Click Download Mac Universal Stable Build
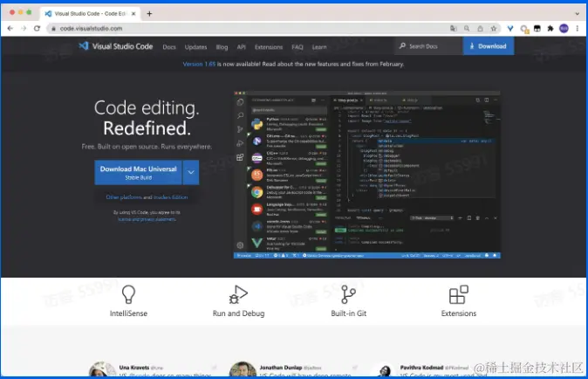Screen dimensions: 588x379 pyautogui.click(x=138, y=172)
